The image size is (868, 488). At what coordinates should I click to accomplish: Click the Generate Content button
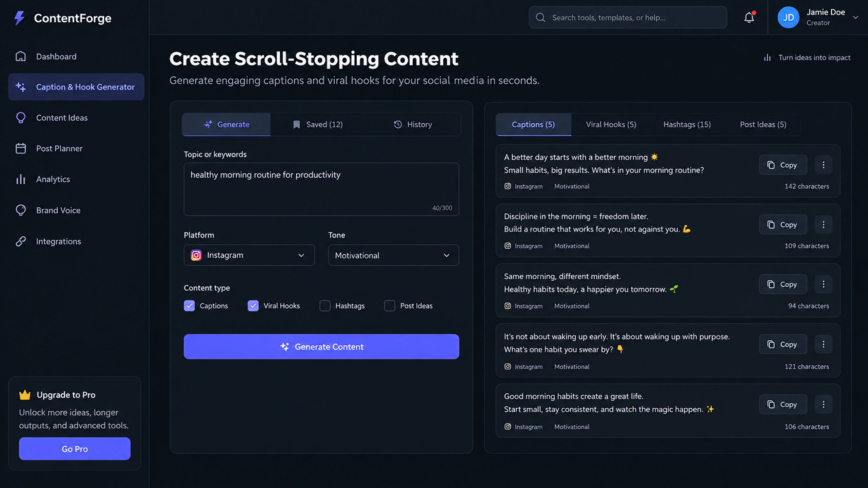coord(321,347)
